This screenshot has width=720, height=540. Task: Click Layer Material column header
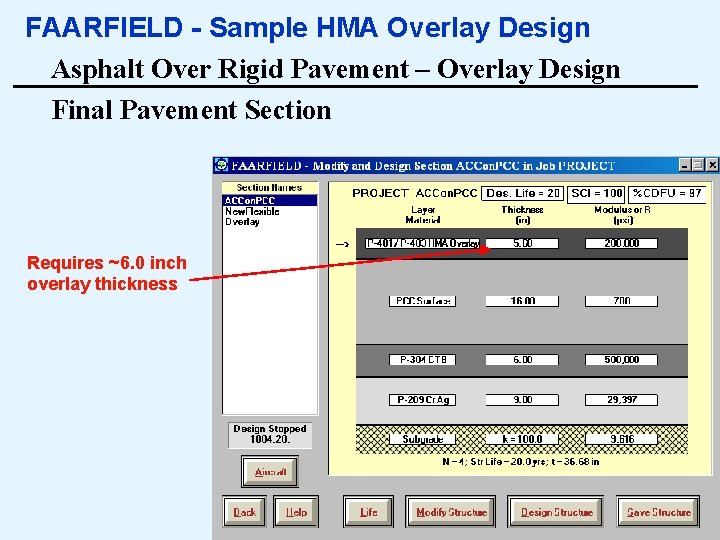[x=423, y=215]
